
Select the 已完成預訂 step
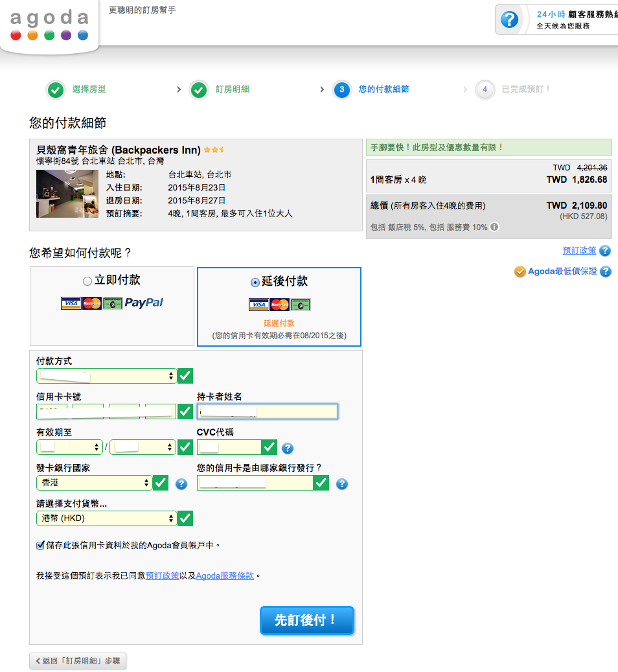[x=525, y=89]
